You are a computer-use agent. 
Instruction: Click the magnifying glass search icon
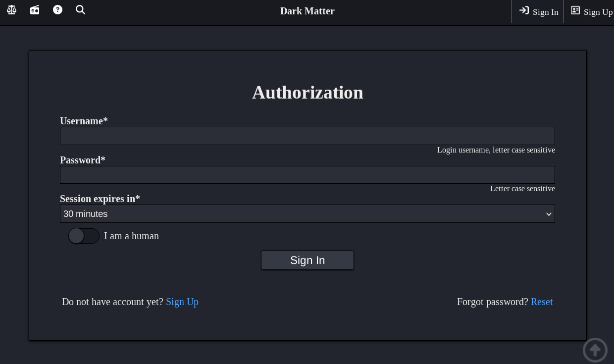tap(80, 10)
